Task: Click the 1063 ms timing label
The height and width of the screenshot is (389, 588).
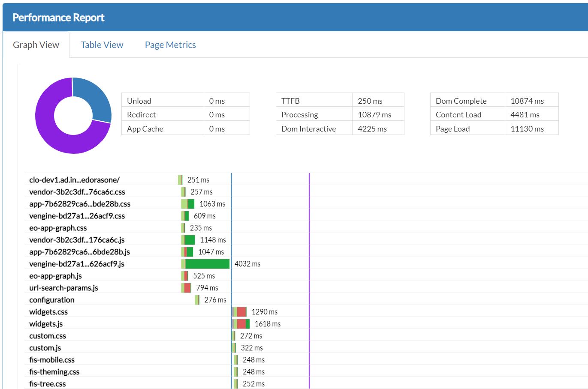Action: 212,204
